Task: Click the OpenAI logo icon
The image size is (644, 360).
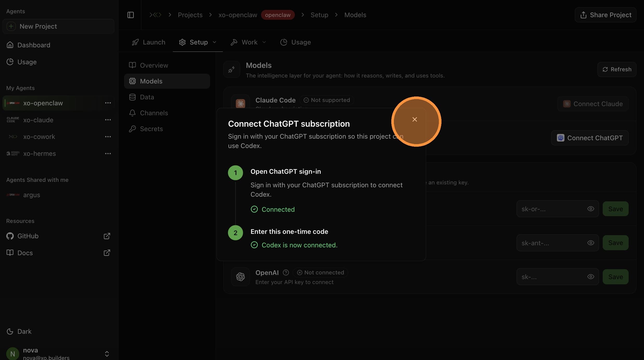Action: pos(240,277)
